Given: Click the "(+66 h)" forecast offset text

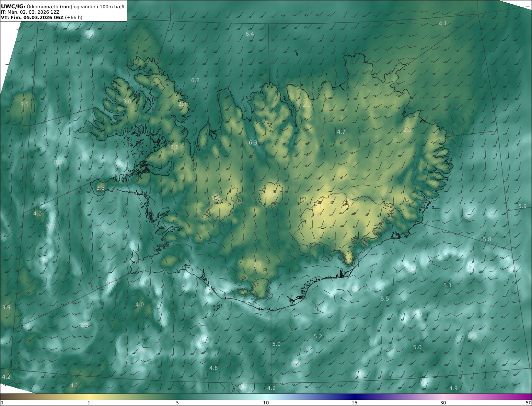Looking at the screenshot, I should (74, 18).
